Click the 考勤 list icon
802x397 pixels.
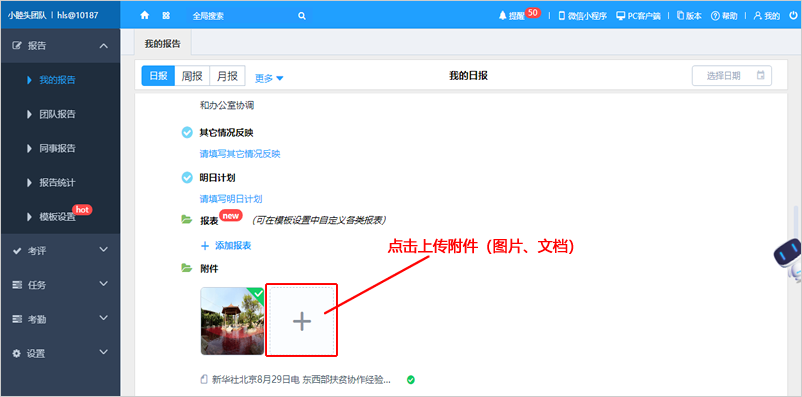pos(17,319)
